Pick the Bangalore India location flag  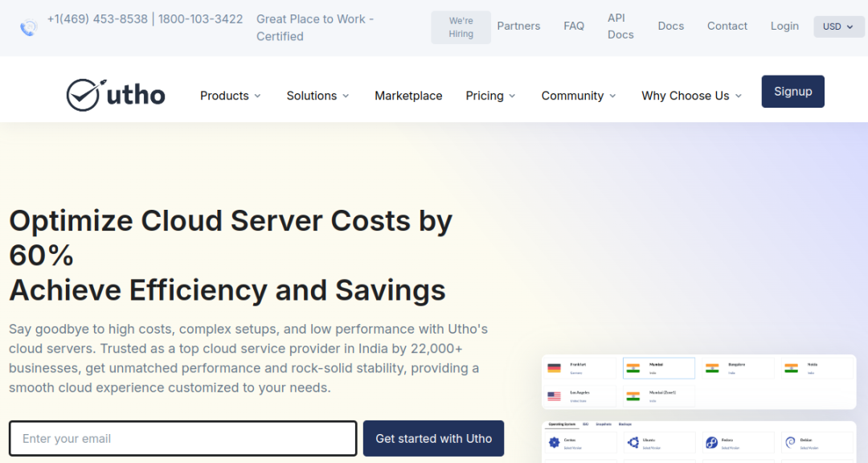712,367
